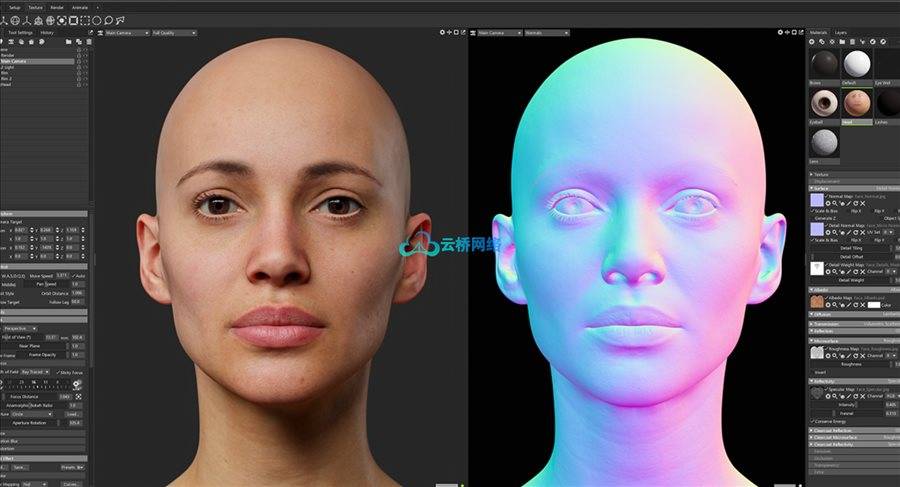Toggle the Sticky Focus checkbox
Screen dimensions: 900x487
60,372
